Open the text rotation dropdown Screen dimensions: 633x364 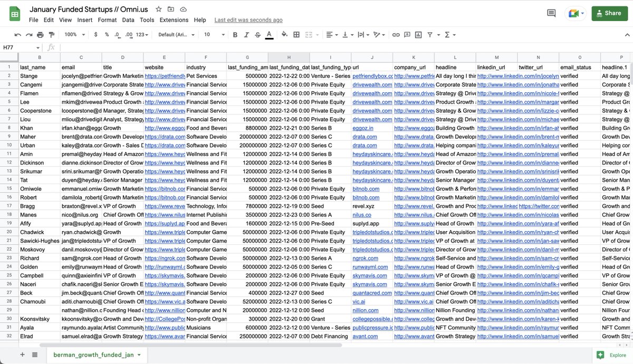pos(379,34)
